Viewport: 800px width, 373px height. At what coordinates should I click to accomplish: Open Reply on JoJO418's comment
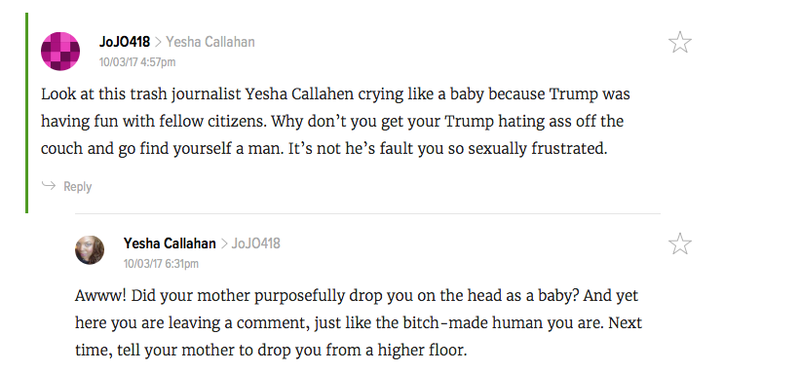click(78, 186)
